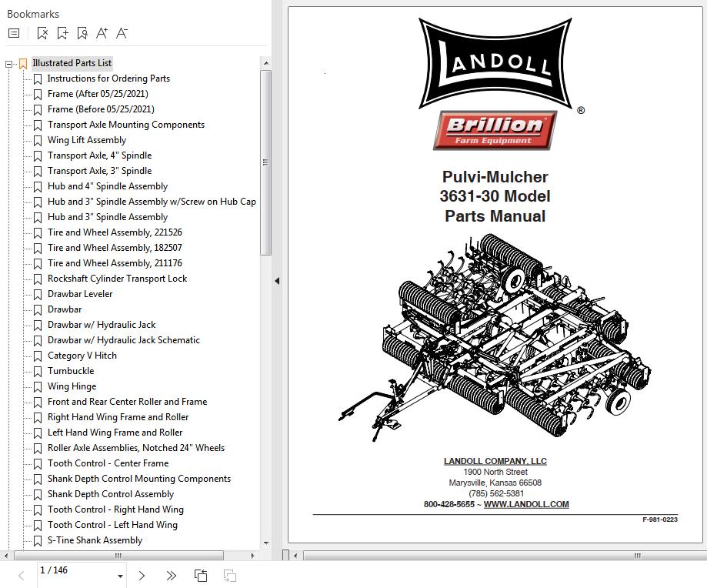Click the previous view icon in bottom bar
707x588 pixels.
tap(201, 576)
